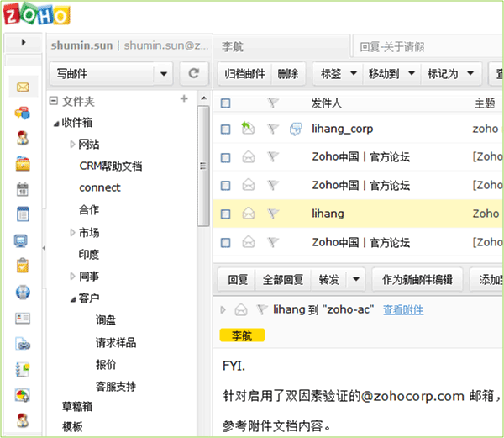Open the blue document Writer icon in sidebar
504x438 pixels.
[23, 214]
